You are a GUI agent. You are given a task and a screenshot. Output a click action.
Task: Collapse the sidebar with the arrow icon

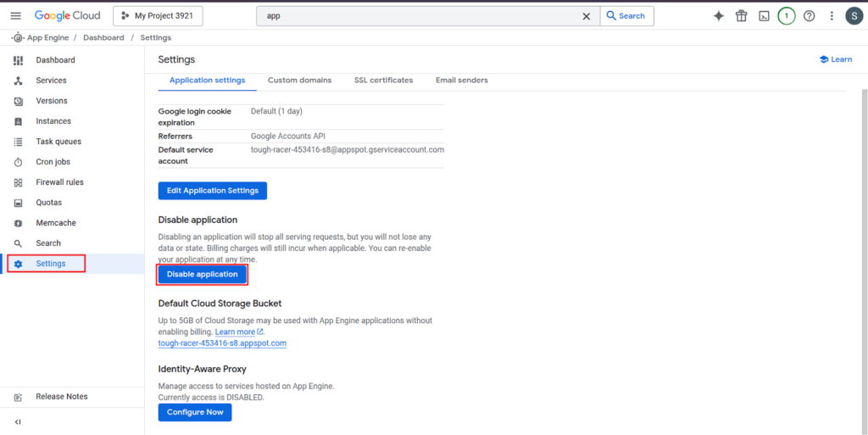18,421
